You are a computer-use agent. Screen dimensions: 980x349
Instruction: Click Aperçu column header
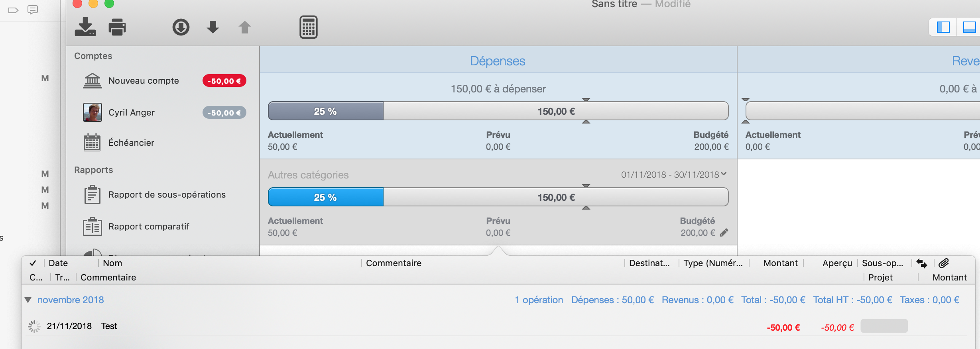coord(837,263)
